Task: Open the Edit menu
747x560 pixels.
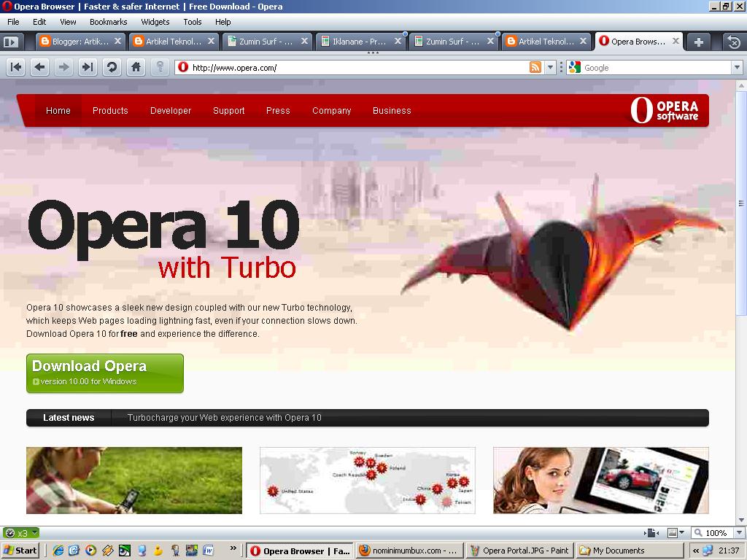Action: pyautogui.click(x=39, y=22)
